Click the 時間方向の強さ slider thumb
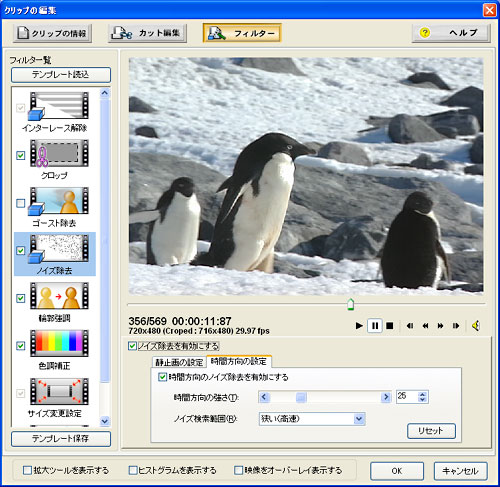 click(x=301, y=397)
